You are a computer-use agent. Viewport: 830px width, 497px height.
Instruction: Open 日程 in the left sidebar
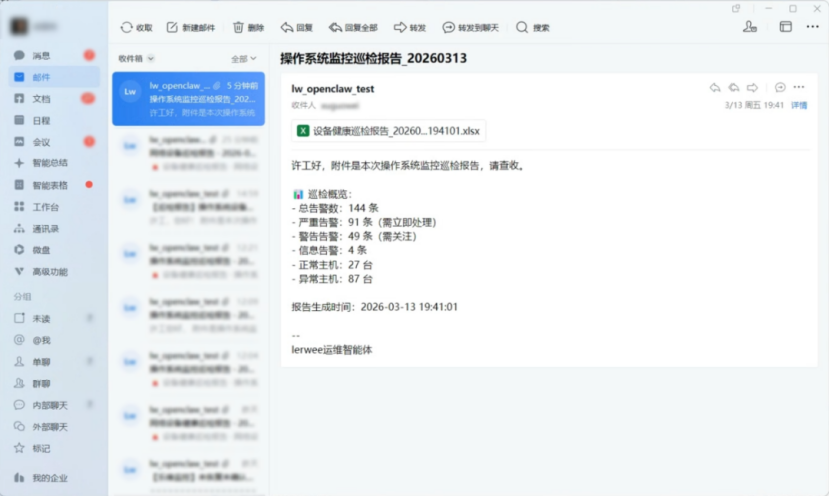(x=40, y=120)
